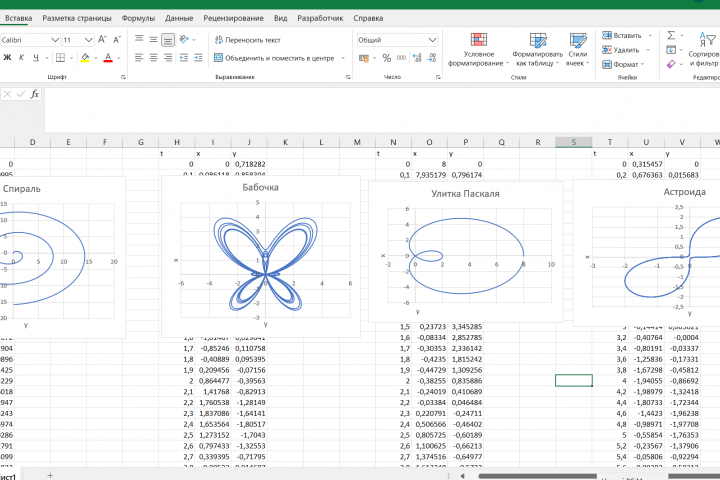Switch to the Формулы tab
Screen dimensions: 720x480
tap(138, 18)
